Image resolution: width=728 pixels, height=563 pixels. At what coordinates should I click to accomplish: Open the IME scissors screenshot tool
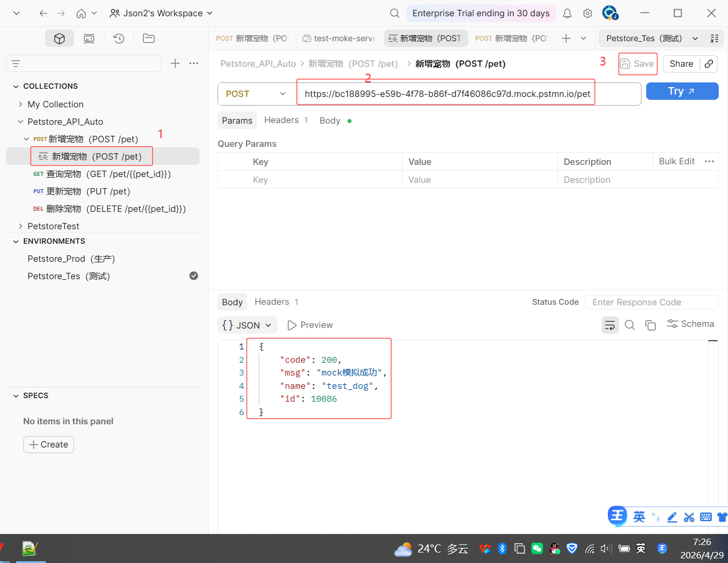[x=689, y=517]
